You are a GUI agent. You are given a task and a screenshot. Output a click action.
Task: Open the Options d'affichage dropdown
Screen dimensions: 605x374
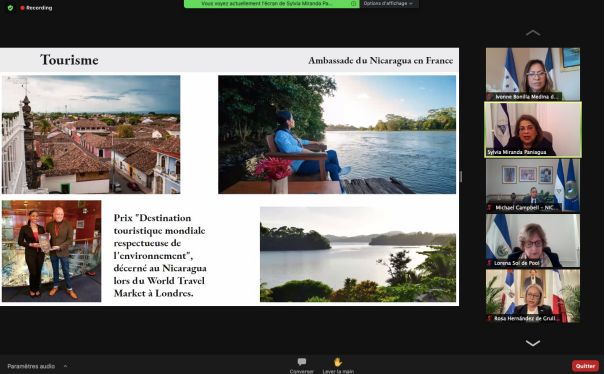coord(389,3)
